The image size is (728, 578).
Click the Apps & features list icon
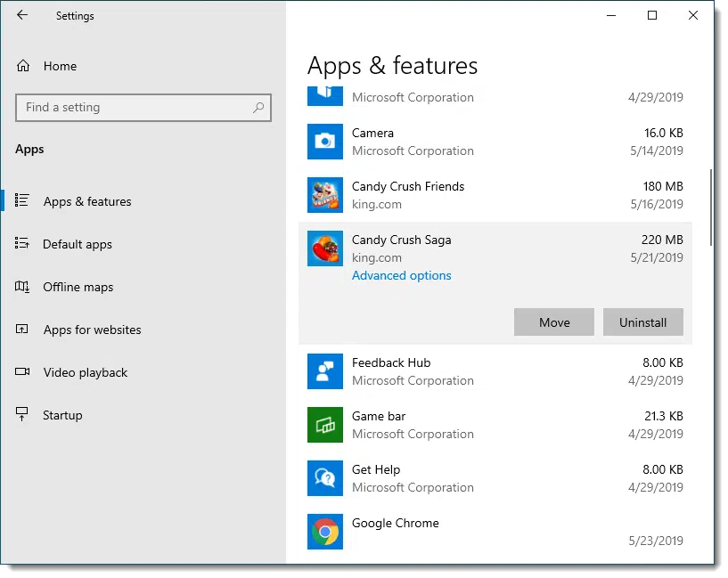pyautogui.click(x=21, y=201)
